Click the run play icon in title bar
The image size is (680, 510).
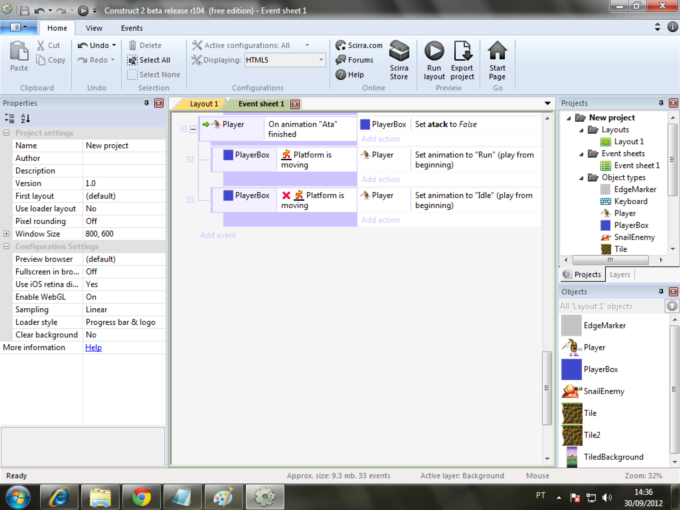pos(83,10)
